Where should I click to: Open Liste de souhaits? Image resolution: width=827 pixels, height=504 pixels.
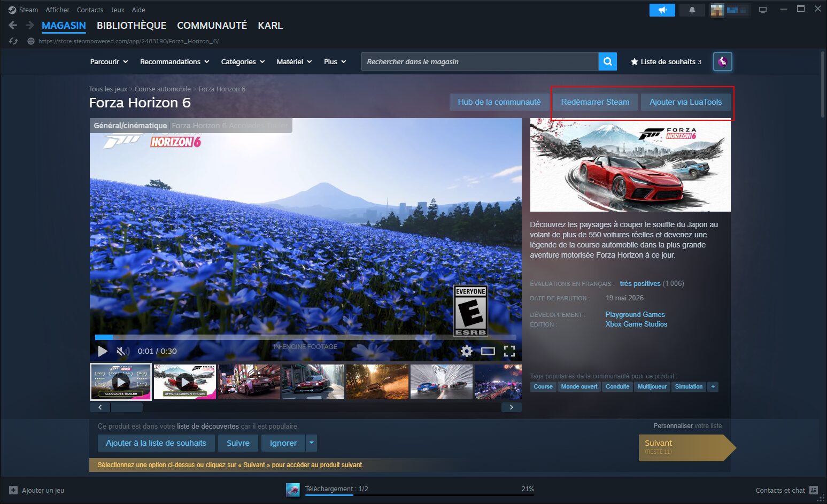(x=666, y=61)
